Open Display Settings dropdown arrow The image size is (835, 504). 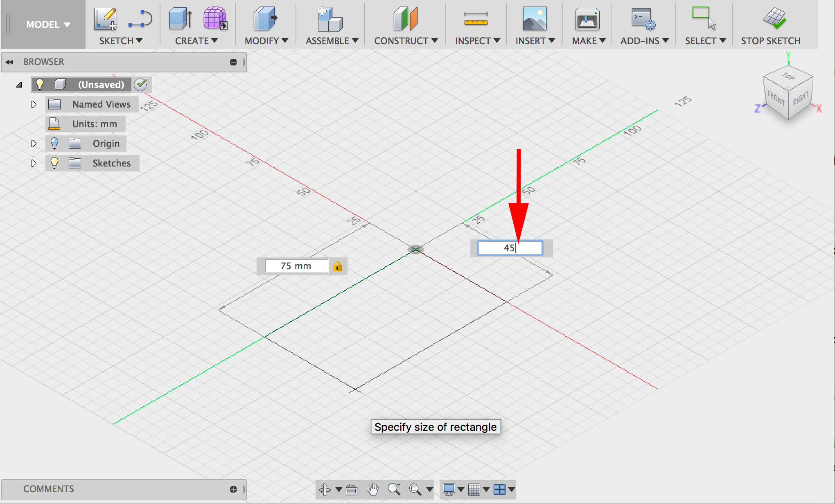click(x=461, y=489)
